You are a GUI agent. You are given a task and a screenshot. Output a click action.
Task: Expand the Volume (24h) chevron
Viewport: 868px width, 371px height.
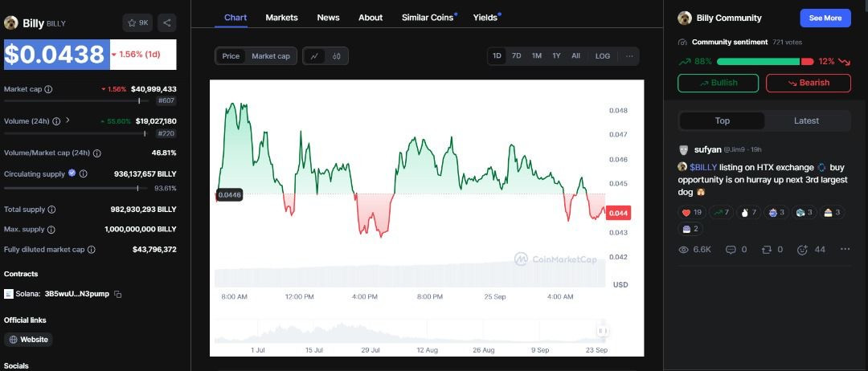[67, 120]
